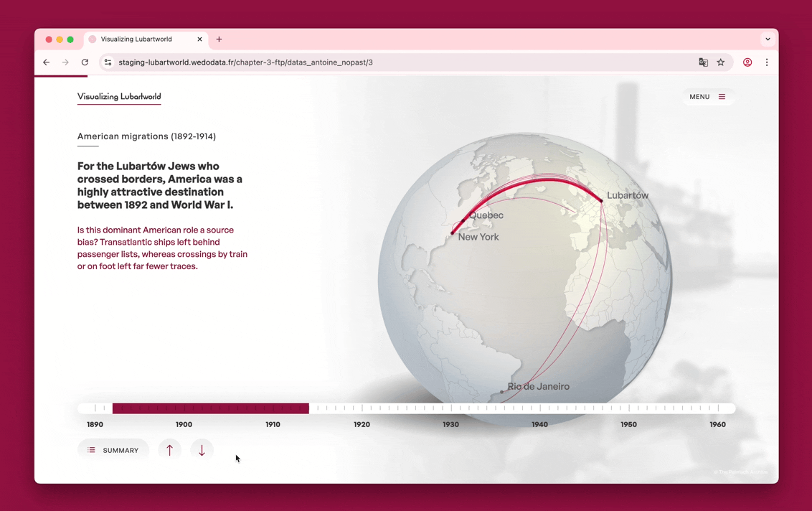Open the SUMMARY list button
The height and width of the screenshot is (511, 812).
point(113,450)
